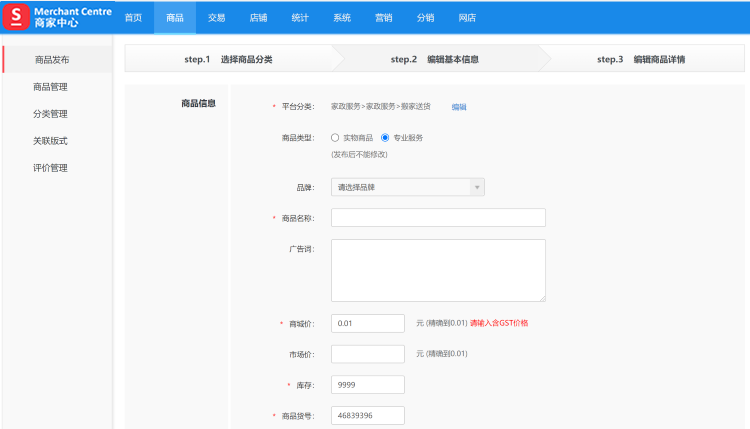
Task: Open the 首页 top menu item
Action: click(x=133, y=18)
